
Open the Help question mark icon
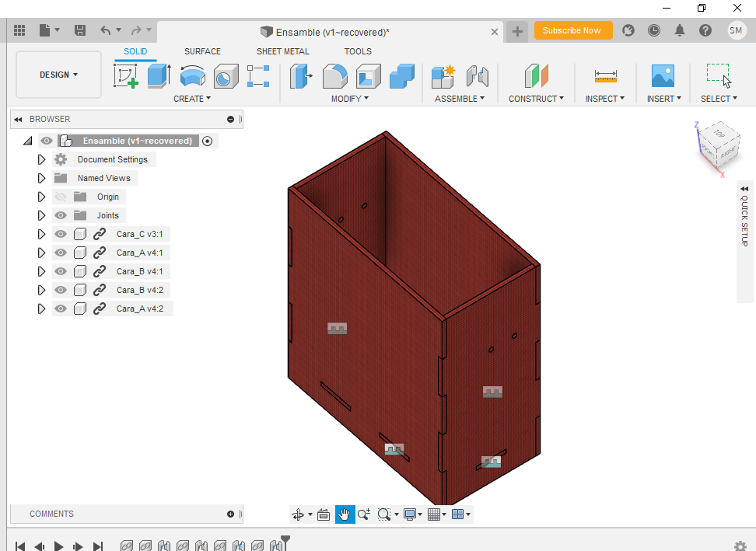705,30
